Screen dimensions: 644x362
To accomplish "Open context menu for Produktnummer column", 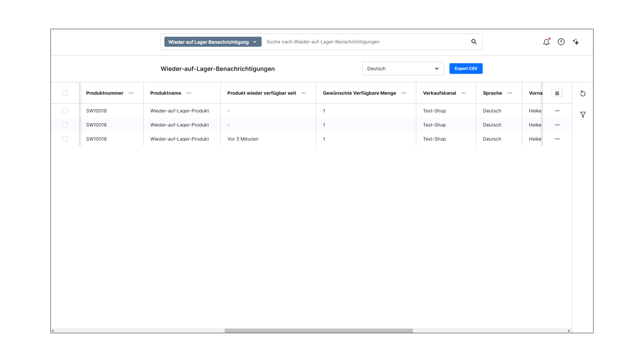I will (131, 93).
